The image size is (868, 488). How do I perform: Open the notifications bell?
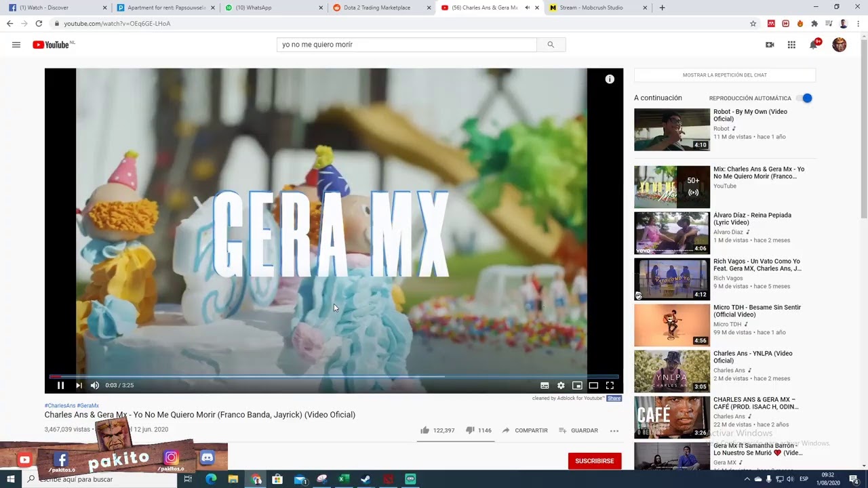[814, 45]
